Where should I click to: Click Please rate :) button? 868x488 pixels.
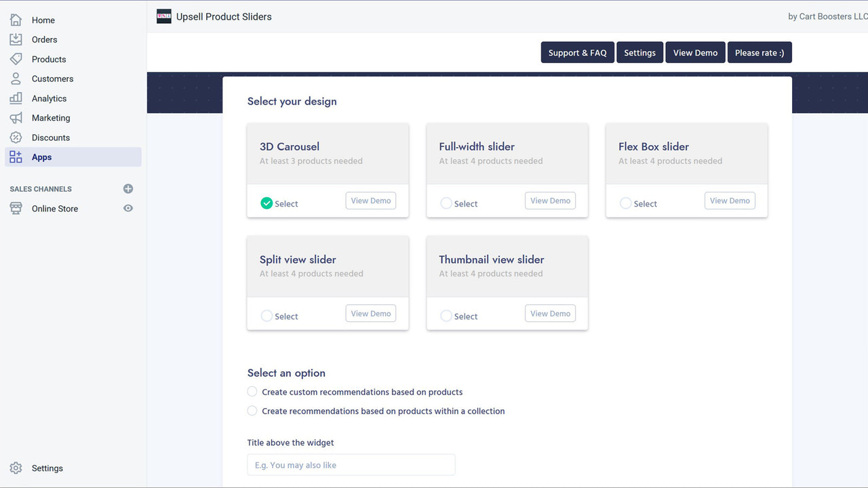pyautogui.click(x=759, y=52)
